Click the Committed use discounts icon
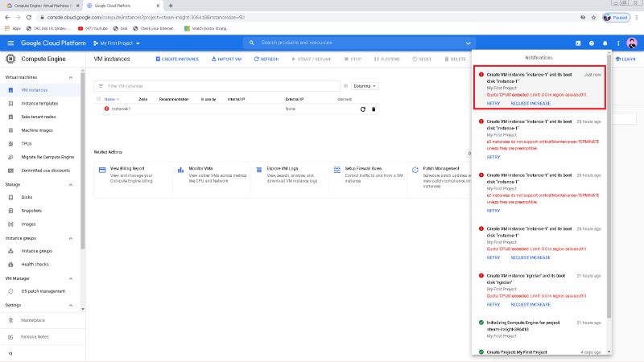The width and height of the screenshot is (644, 362). pyautogui.click(x=10, y=171)
